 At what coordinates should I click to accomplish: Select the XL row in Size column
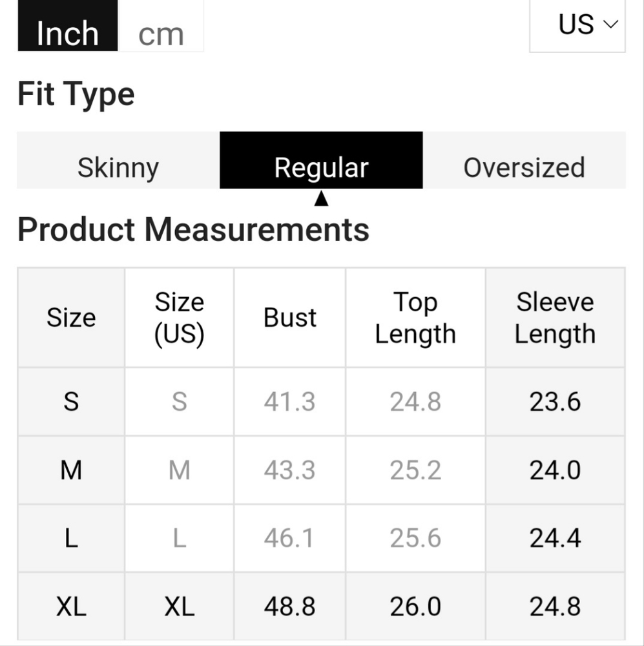pos(71,607)
